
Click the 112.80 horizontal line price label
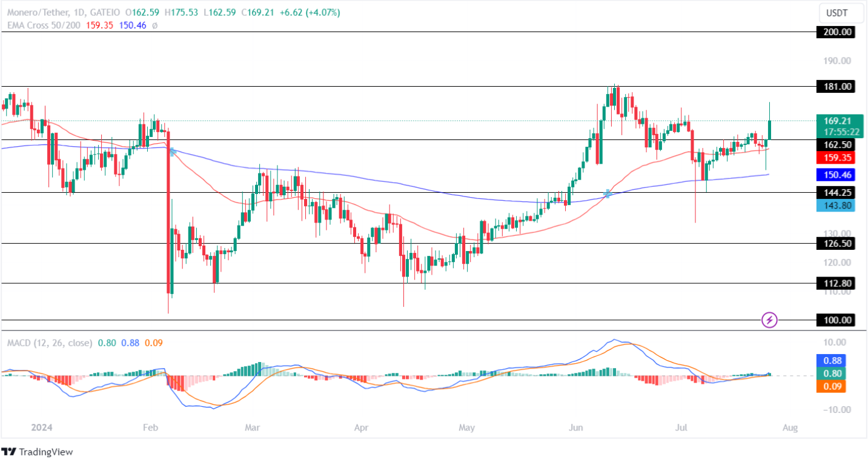[x=836, y=283]
